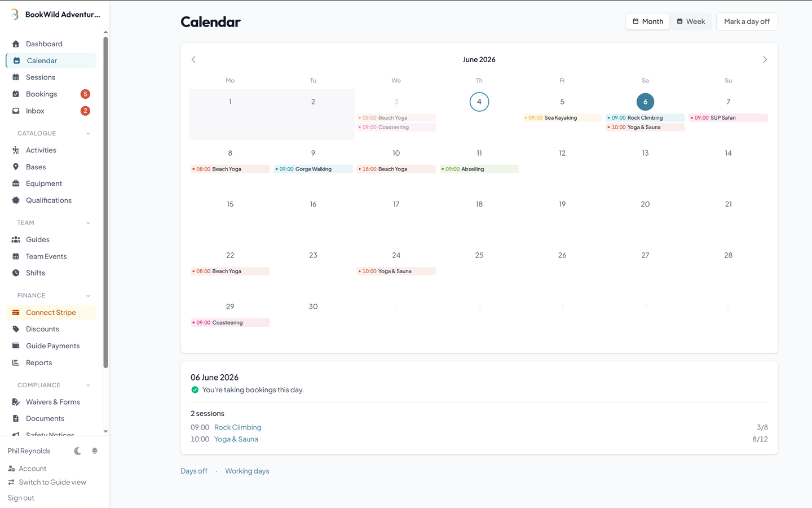Click the Connect Stripe card icon
The width and height of the screenshot is (812, 508).
point(16,313)
